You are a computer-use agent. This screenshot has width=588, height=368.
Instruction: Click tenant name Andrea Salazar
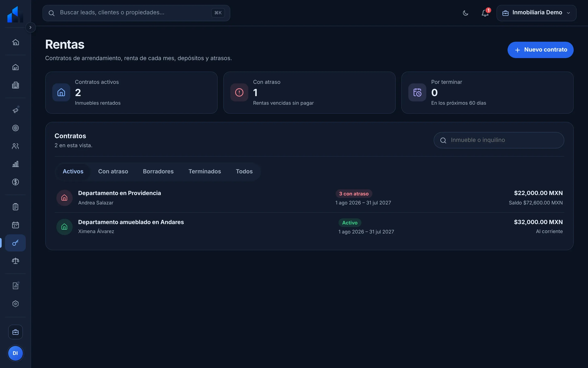[x=96, y=203]
